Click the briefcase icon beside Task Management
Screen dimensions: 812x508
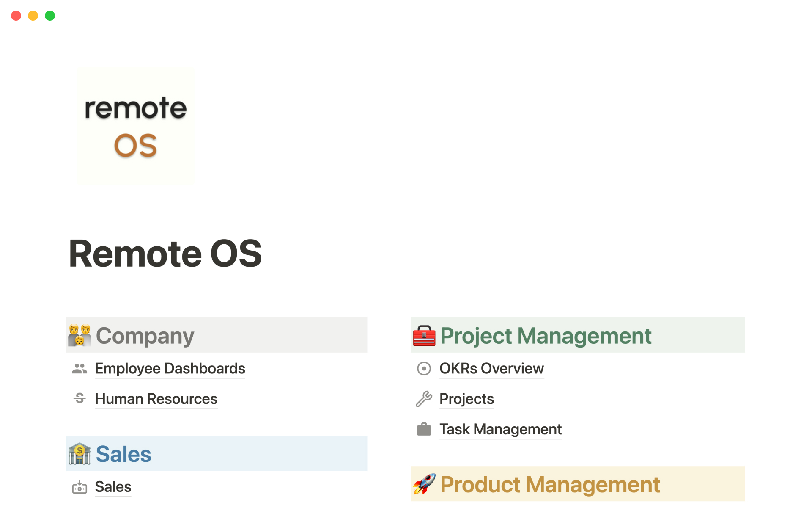point(424,429)
